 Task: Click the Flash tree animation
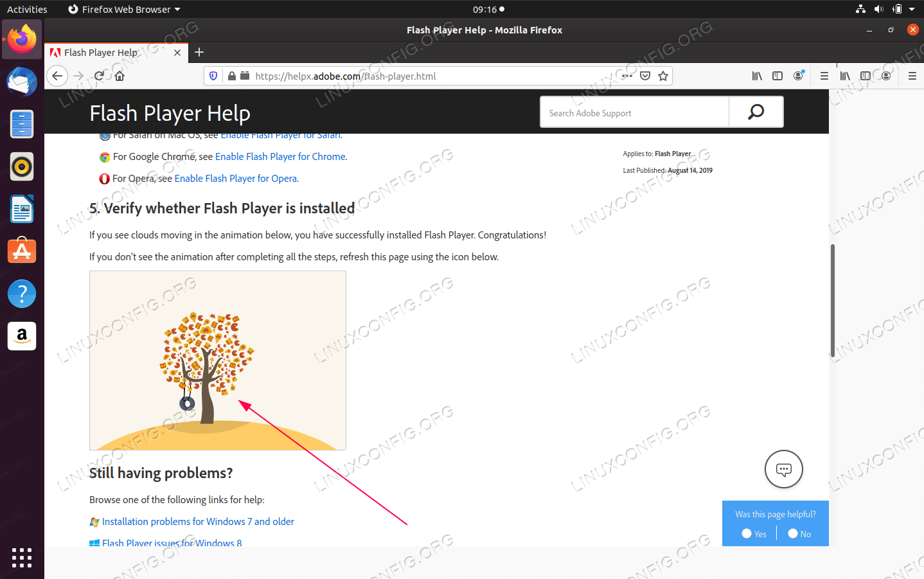pyautogui.click(x=218, y=361)
